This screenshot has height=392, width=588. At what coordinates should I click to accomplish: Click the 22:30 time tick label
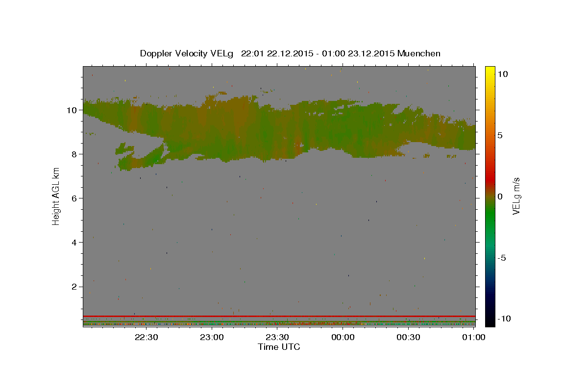click(146, 337)
